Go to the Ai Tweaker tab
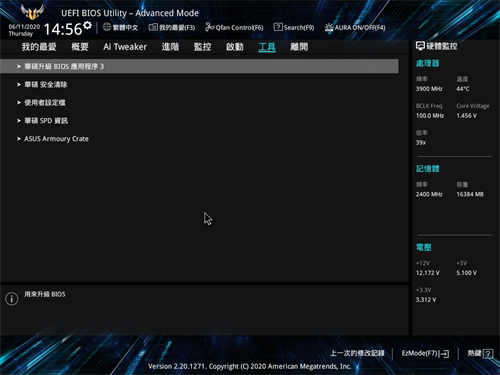Screen dimensions: 500x375 pos(125,47)
